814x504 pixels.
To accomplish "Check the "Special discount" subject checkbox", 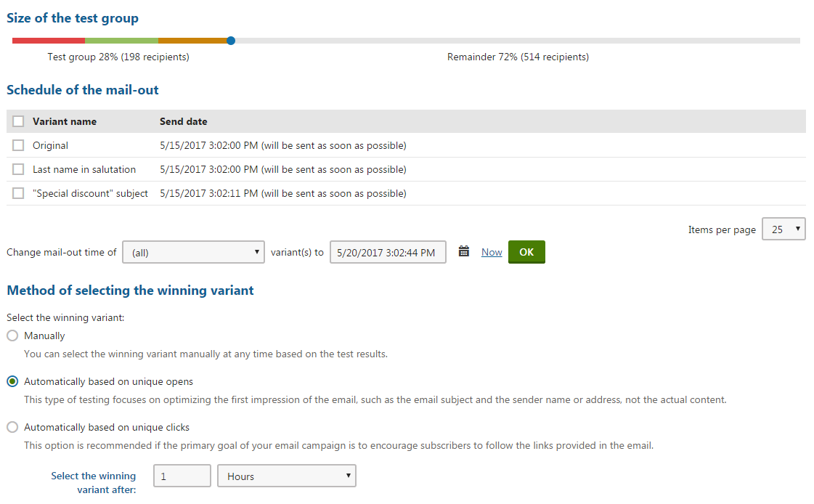I will 18,193.
